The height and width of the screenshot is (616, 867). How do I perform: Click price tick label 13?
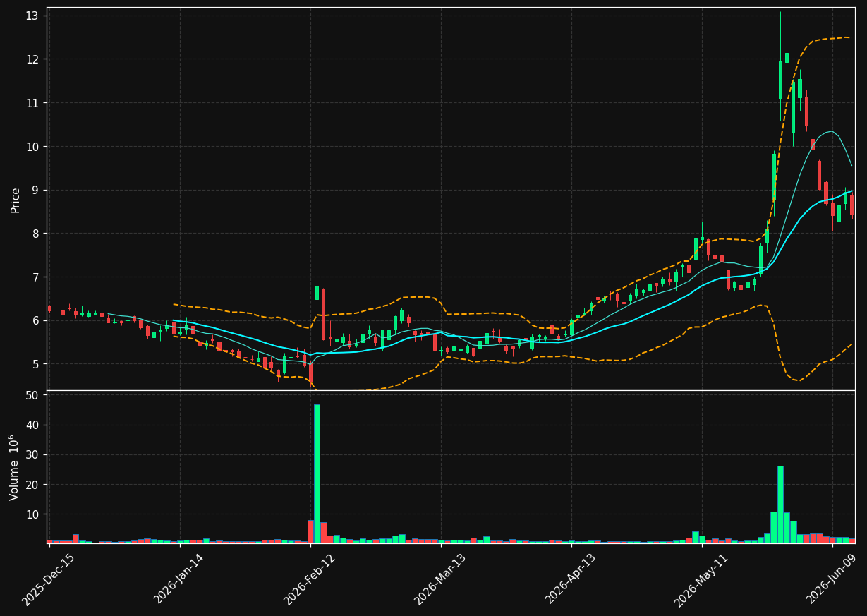[32, 16]
